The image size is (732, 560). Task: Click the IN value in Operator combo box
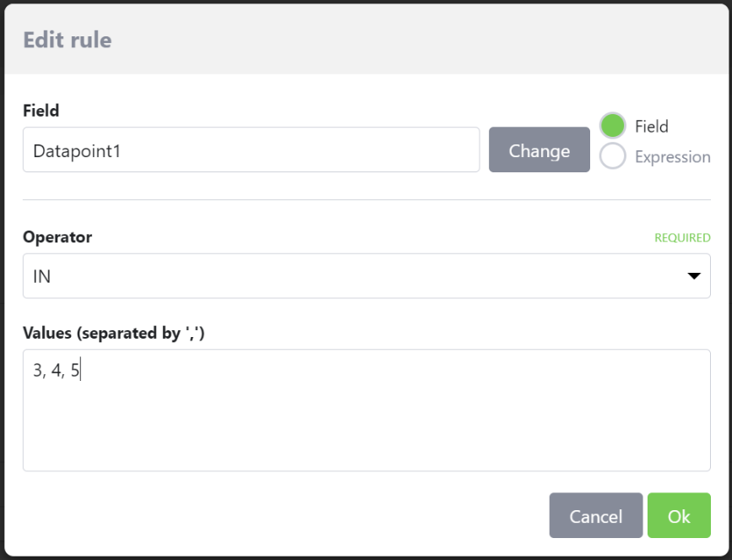coord(42,276)
